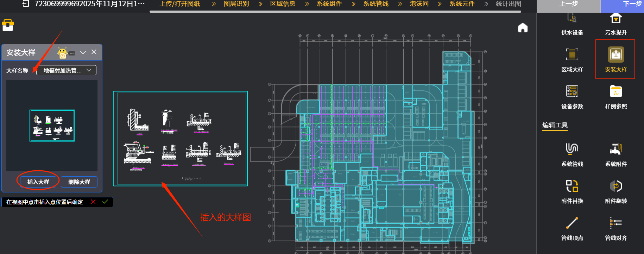Click the home view icon

click(x=523, y=28)
